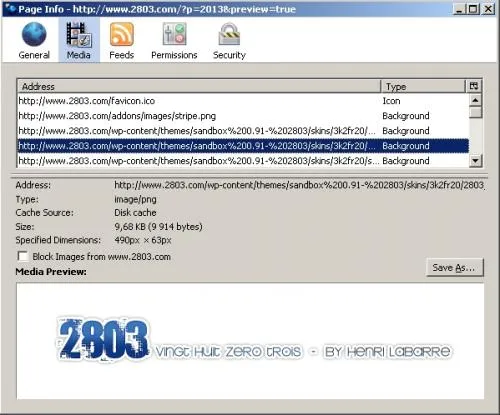
Task: Sort the list by Type column
Action: pyautogui.click(x=423, y=87)
